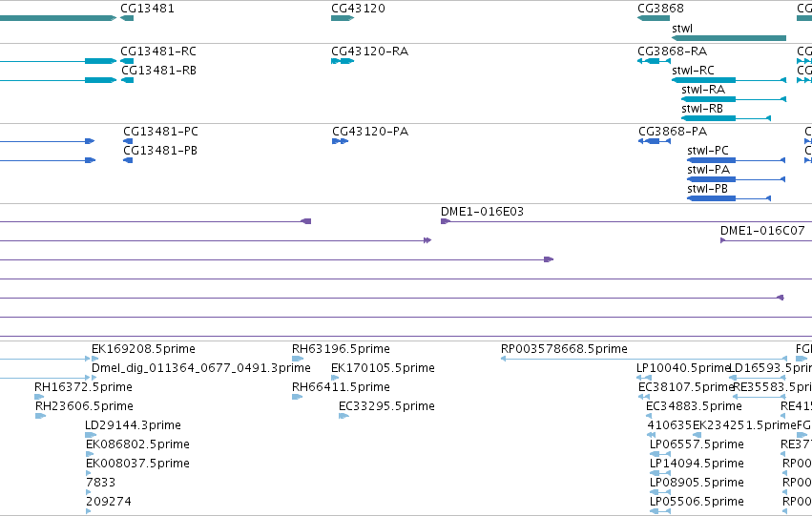
Task: Click the feature labeled 7833
Action: click(x=89, y=493)
